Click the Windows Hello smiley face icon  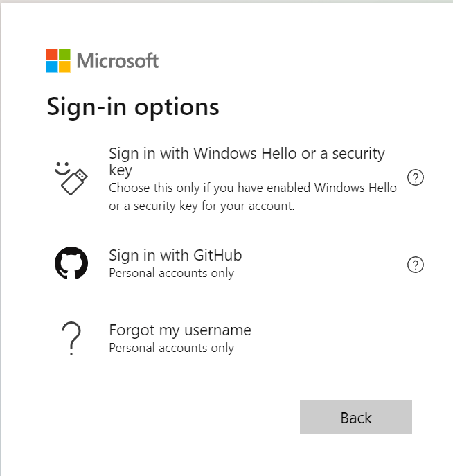click(64, 167)
